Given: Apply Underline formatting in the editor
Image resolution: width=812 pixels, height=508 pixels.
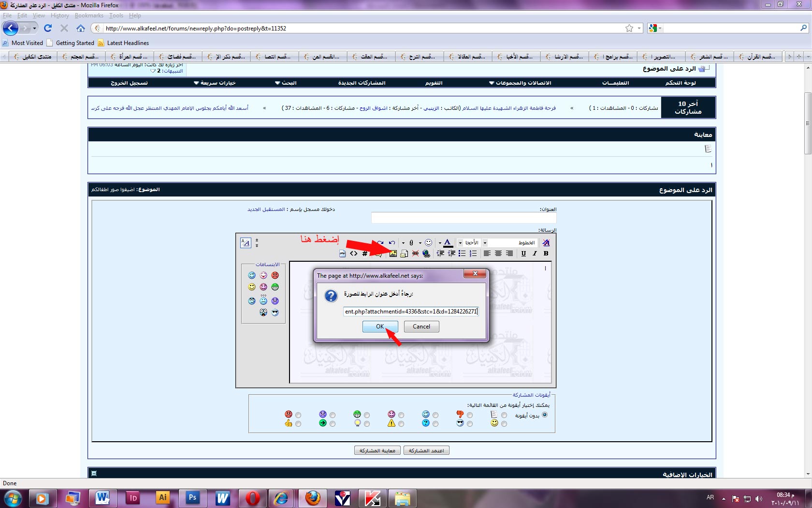Looking at the screenshot, I should click(x=523, y=254).
